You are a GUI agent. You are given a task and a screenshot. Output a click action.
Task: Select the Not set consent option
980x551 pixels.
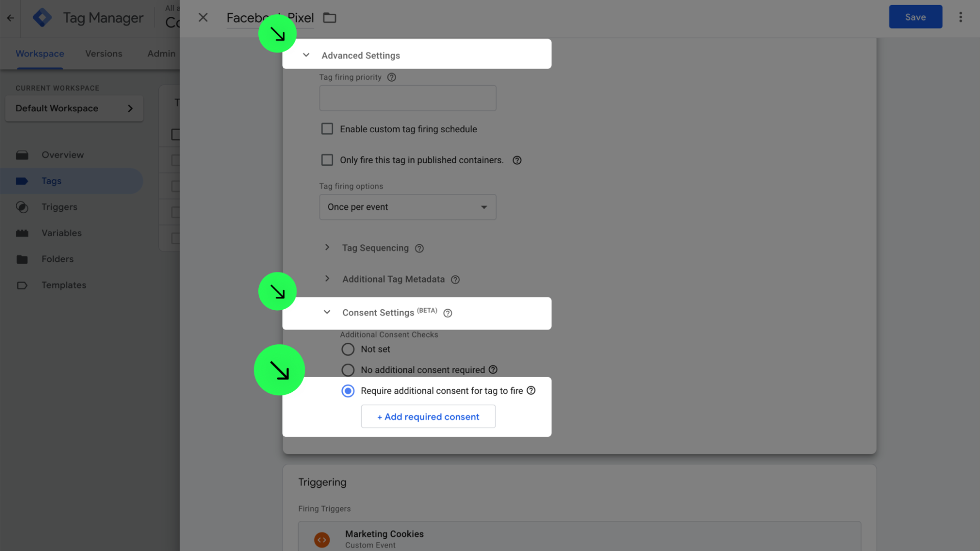pyautogui.click(x=348, y=349)
